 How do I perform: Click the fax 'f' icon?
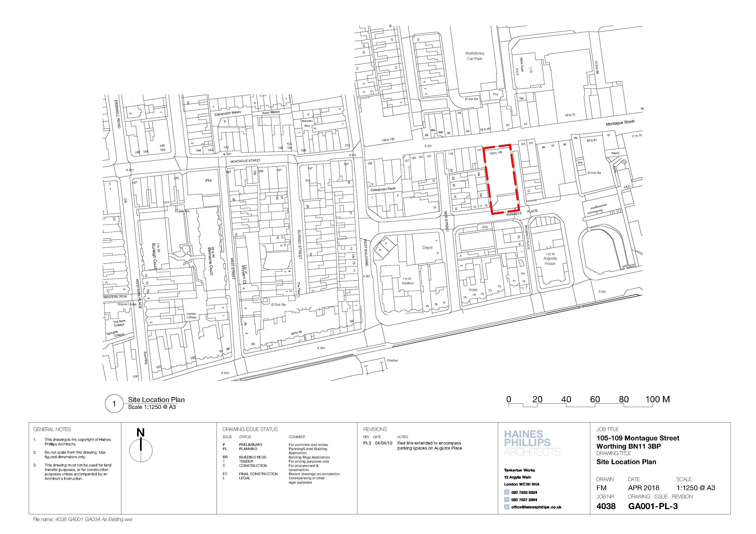pos(507,500)
